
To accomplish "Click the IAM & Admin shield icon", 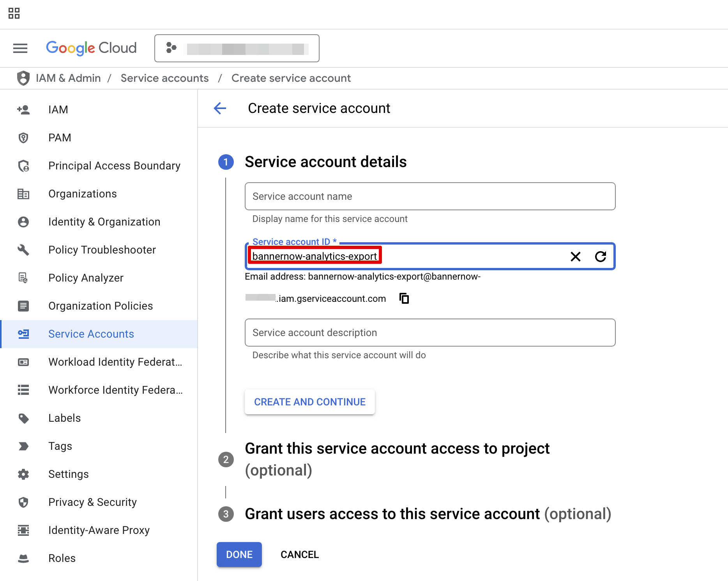I will coord(23,78).
